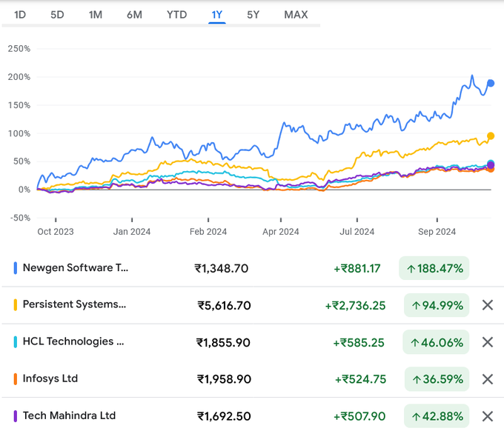This screenshot has height=431, width=504.
Task: Remove HCL Technologies from comparison
Action: [x=488, y=342]
